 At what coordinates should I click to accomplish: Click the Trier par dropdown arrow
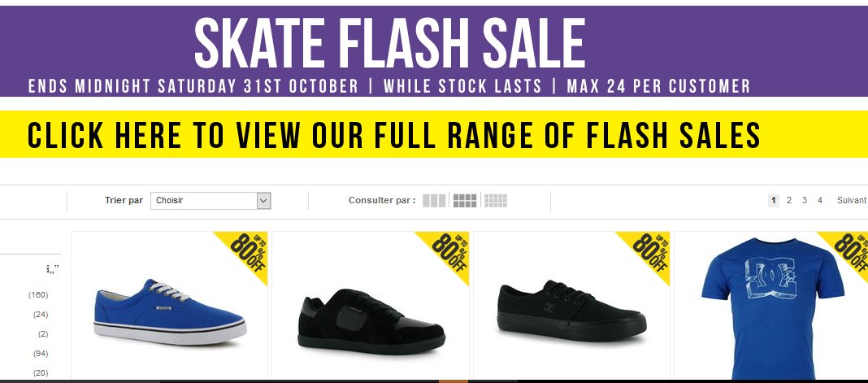[263, 201]
